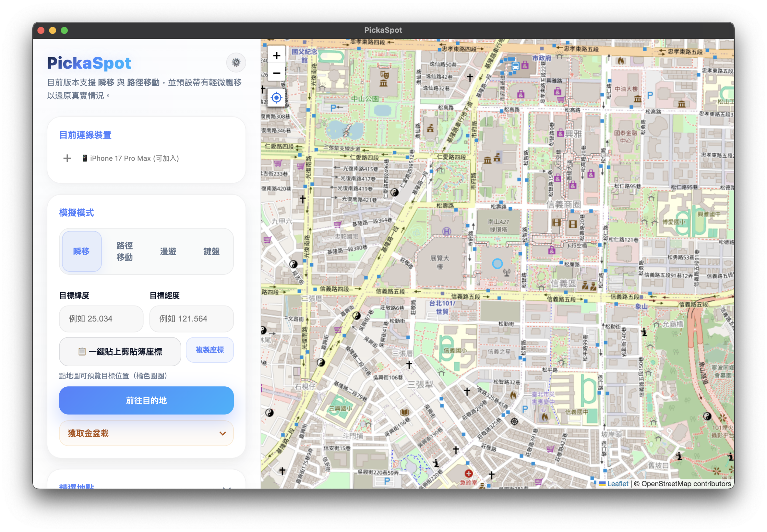767x532 pixels.
Task: Switch to 漫遊 roaming mode
Action: point(168,251)
